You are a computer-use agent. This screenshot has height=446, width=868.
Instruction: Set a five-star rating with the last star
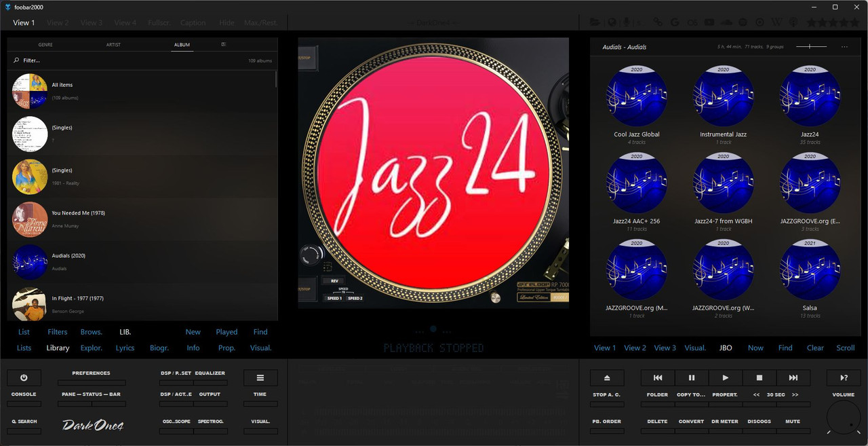(x=854, y=22)
